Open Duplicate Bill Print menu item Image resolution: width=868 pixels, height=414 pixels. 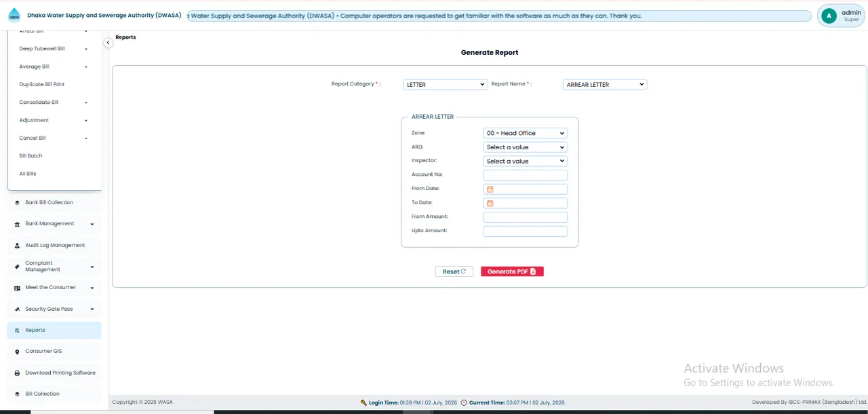42,84
